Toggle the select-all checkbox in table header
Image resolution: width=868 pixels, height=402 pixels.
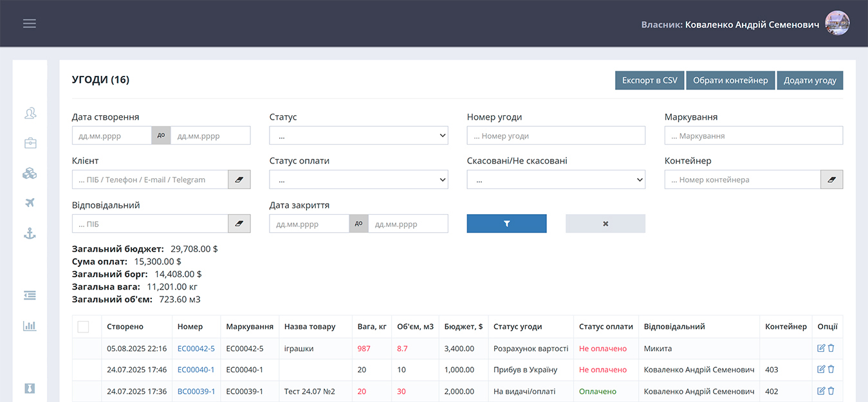83,327
